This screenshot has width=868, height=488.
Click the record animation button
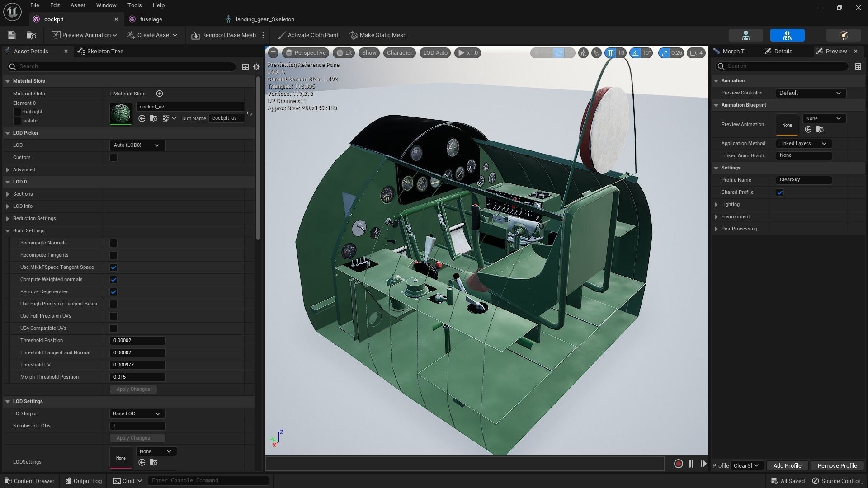point(678,464)
